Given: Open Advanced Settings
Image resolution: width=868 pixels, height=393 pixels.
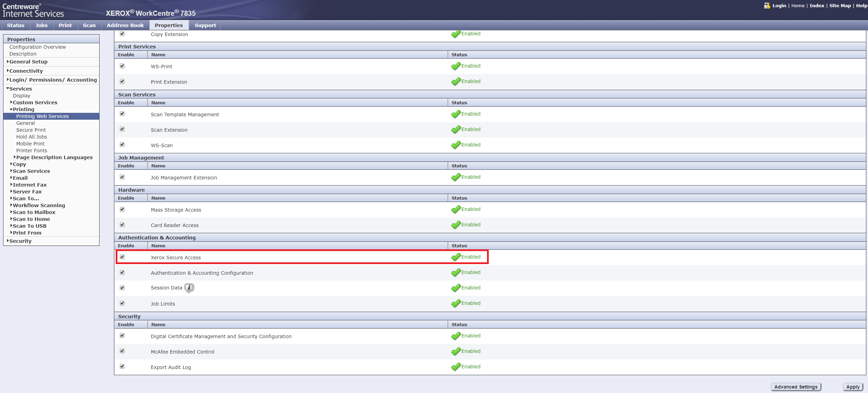Looking at the screenshot, I should (796, 387).
